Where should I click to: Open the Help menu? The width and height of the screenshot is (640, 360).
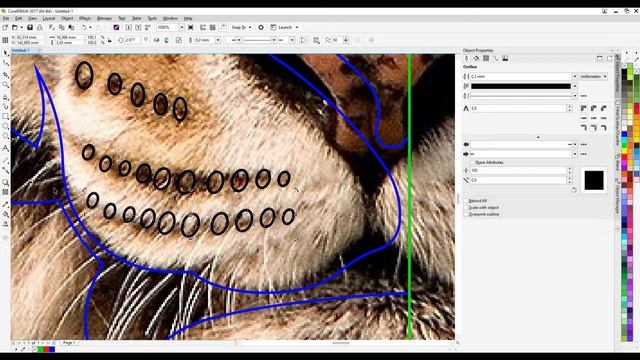coord(188,18)
